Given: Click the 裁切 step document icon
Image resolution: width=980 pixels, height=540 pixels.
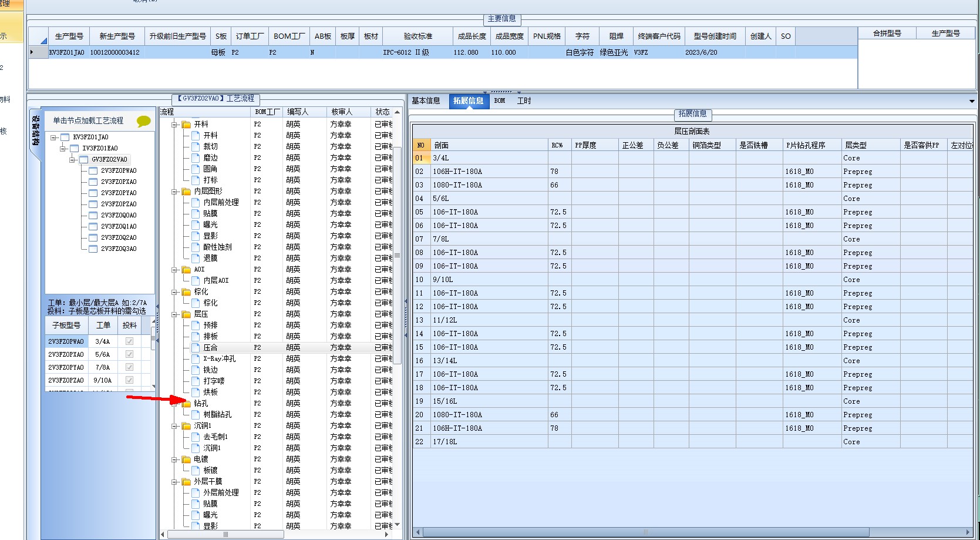Looking at the screenshot, I should point(196,147).
